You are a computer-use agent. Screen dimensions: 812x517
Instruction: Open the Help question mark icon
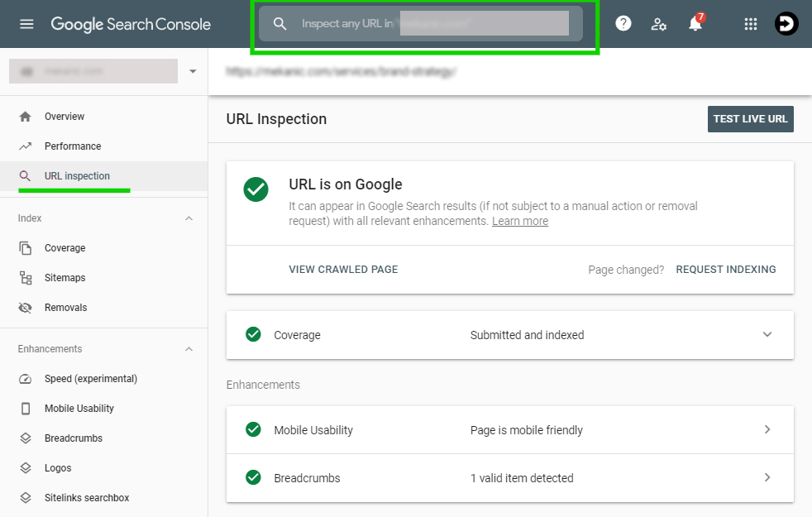(623, 23)
